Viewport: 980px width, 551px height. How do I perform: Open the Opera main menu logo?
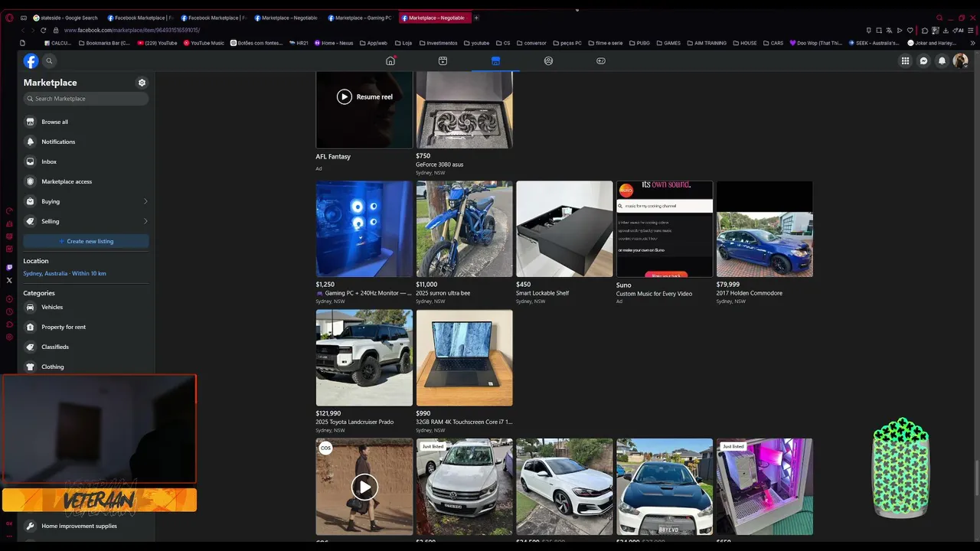pos(9,18)
